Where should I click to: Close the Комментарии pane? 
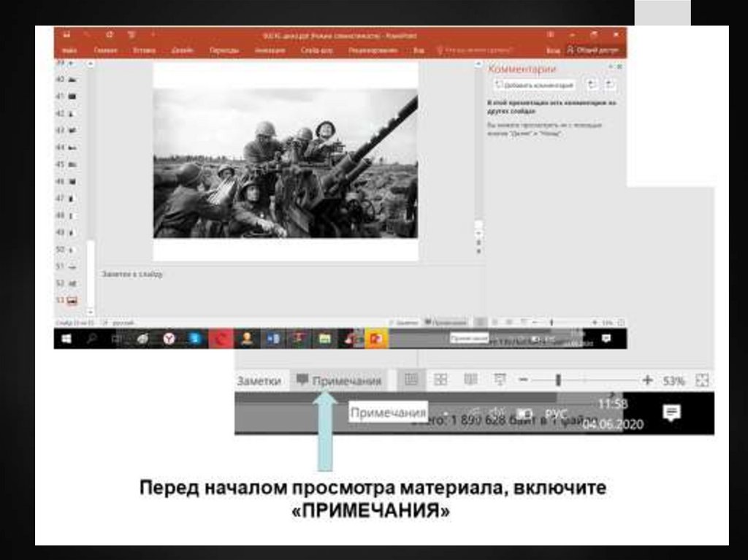(619, 66)
